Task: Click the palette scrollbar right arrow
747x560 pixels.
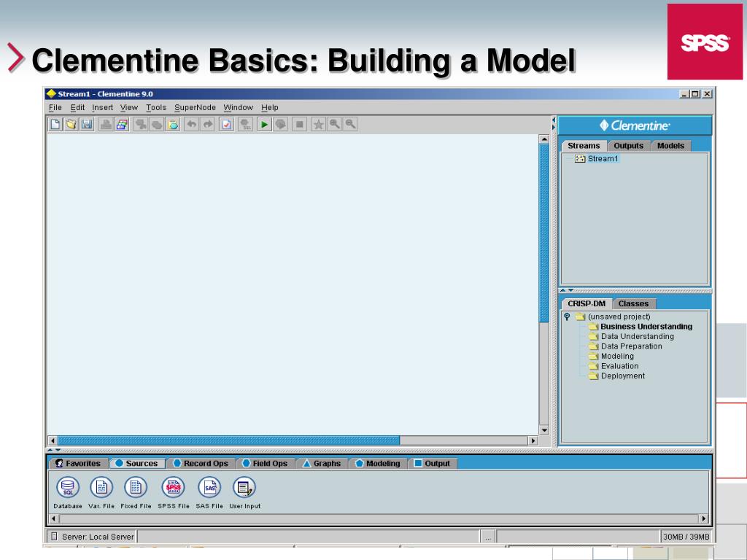Action: click(x=703, y=518)
